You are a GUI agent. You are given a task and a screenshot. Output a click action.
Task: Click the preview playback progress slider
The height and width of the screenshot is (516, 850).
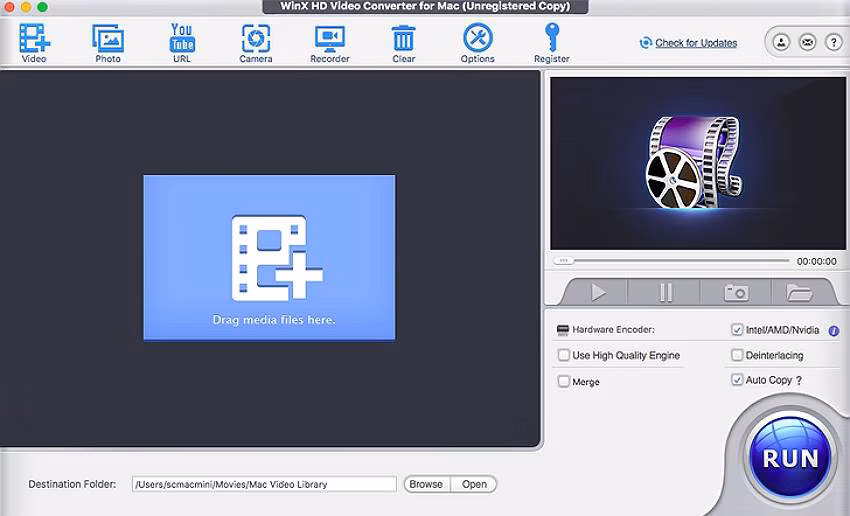pyautogui.click(x=672, y=261)
